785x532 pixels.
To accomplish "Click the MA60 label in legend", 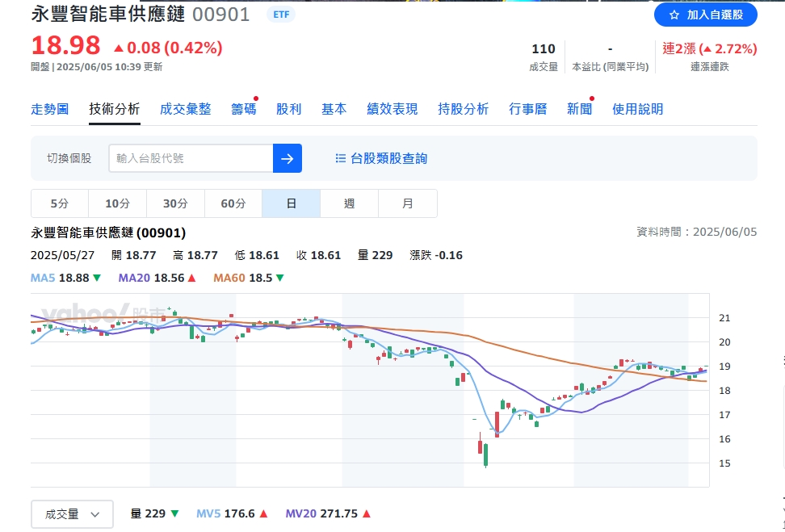I will click(229, 278).
